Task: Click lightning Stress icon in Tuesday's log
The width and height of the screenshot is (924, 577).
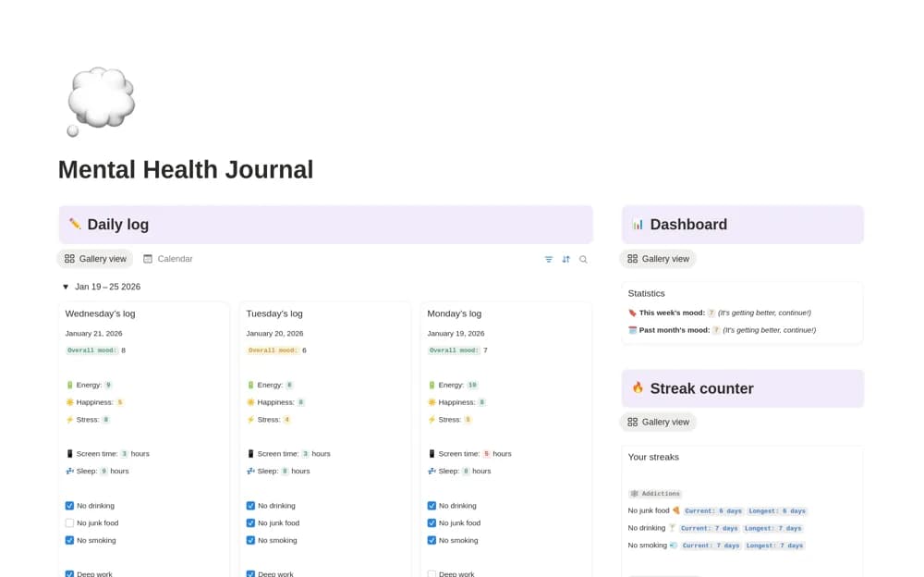Action: [250, 420]
